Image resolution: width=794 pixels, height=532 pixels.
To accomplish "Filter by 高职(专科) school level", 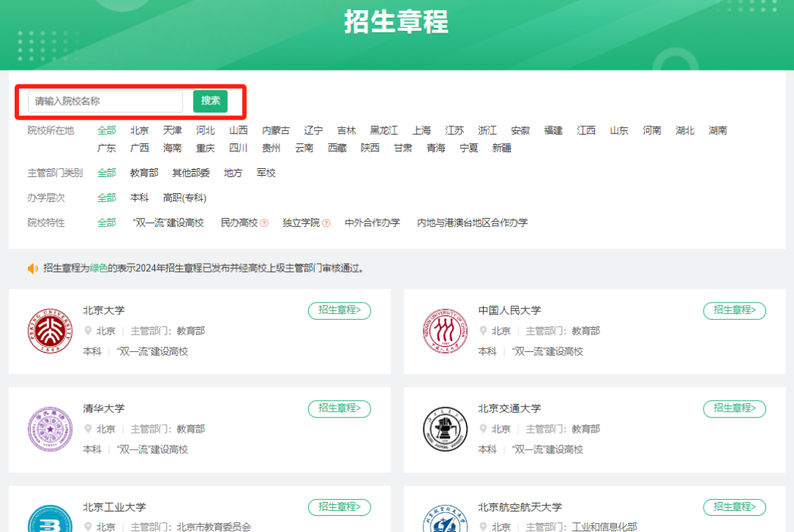I will click(x=185, y=198).
